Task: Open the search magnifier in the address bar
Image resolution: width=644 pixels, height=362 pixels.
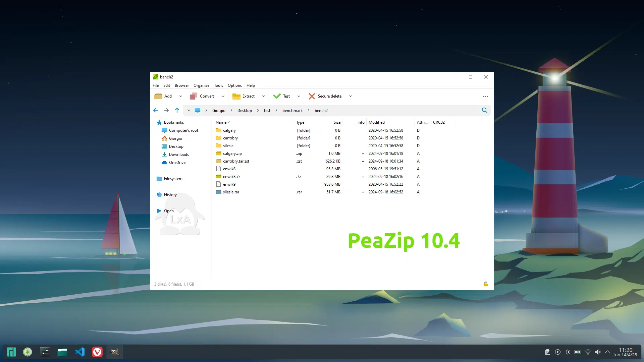Action: tap(484, 110)
